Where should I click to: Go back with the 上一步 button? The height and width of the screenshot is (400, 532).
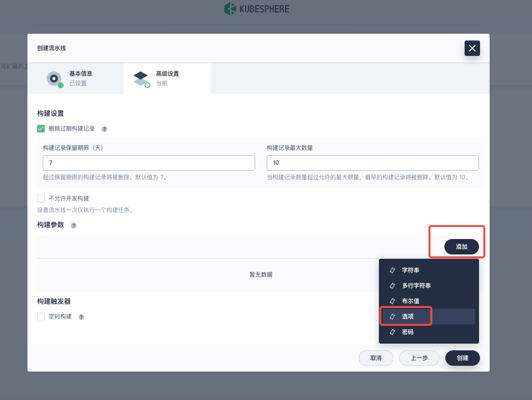pos(419,358)
